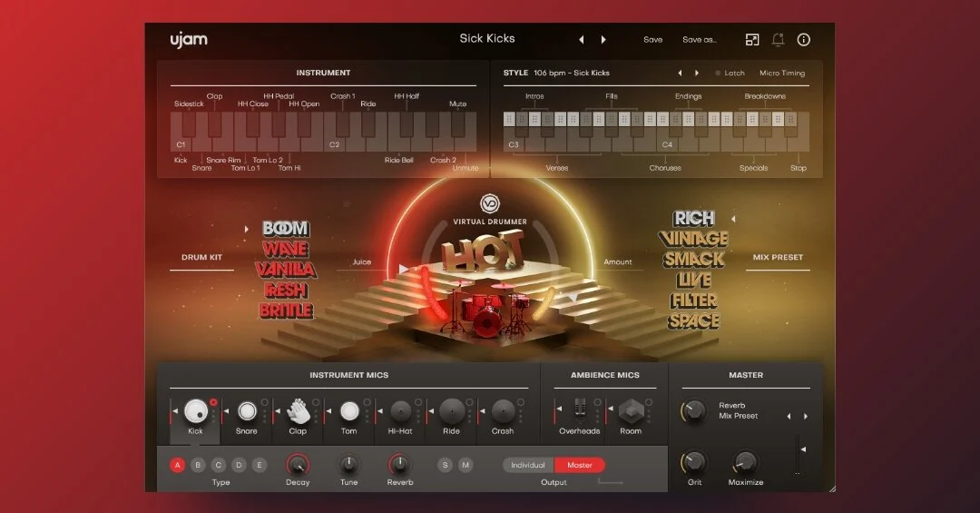The width and height of the screenshot is (980, 513).
Task: Choose kick Type A
Action: tap(178, 465)
